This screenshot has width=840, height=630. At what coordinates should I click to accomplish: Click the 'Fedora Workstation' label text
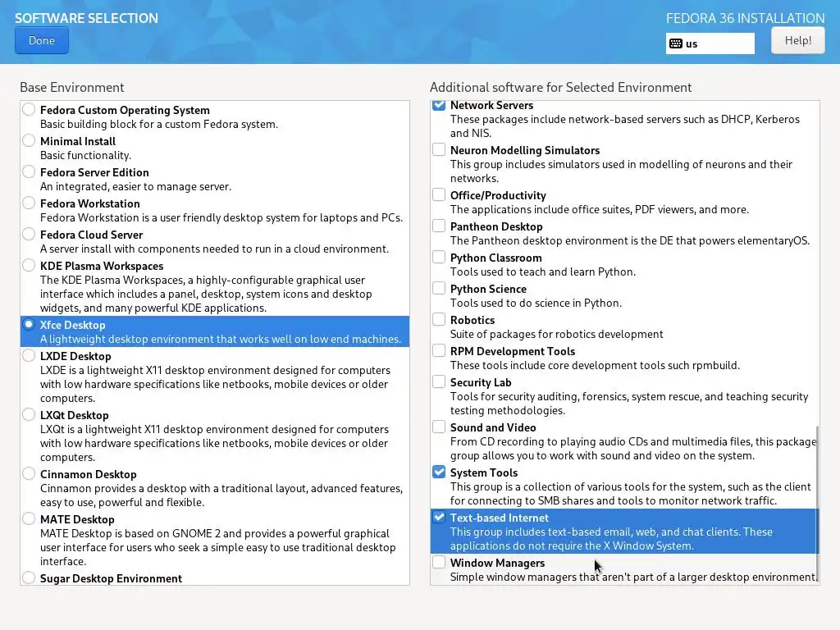[90, 203]
